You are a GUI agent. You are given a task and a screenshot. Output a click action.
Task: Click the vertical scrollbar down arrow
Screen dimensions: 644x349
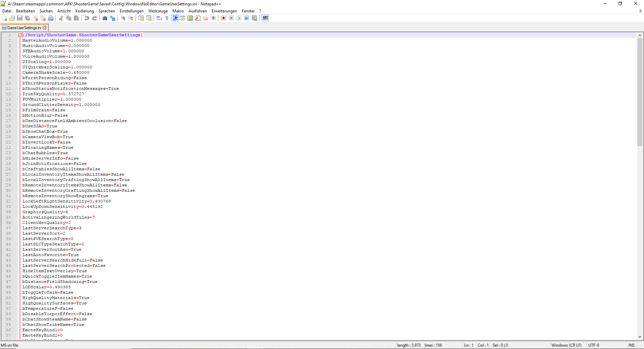(640, 337)
